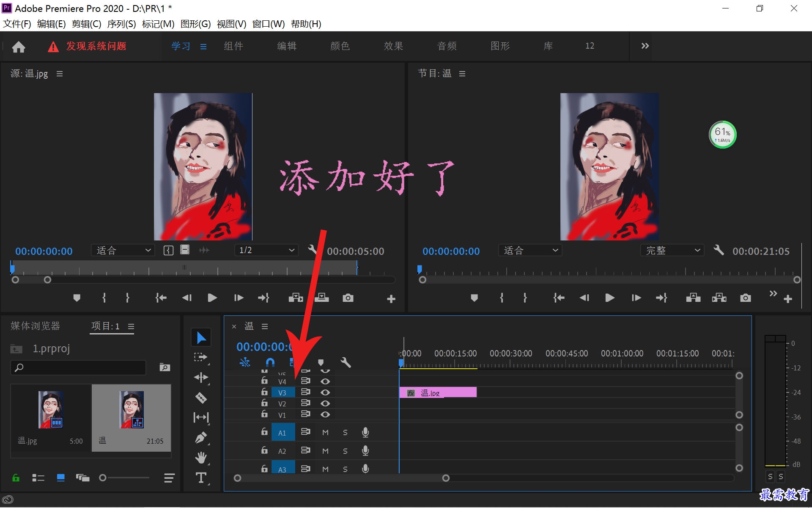Switch to 编辑 workspace tab

(x=287, y=46)
